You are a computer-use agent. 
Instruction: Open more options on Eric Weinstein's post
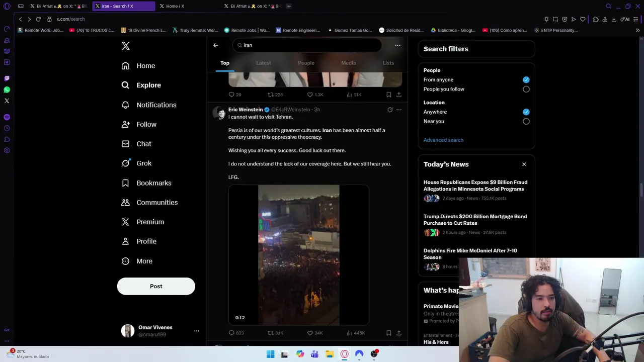pyautogui.click(x=399, y=110)
